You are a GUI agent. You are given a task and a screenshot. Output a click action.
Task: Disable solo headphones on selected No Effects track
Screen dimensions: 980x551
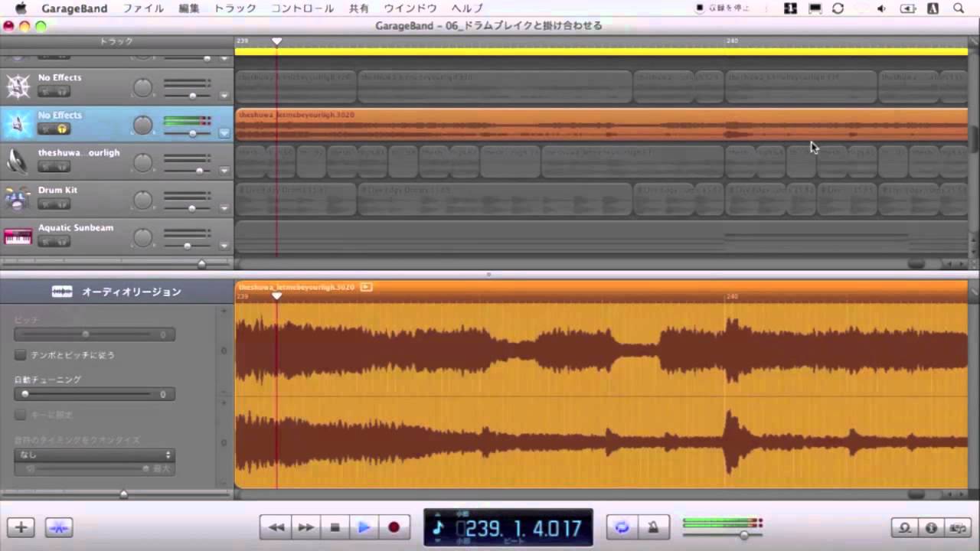pos(62,129)
